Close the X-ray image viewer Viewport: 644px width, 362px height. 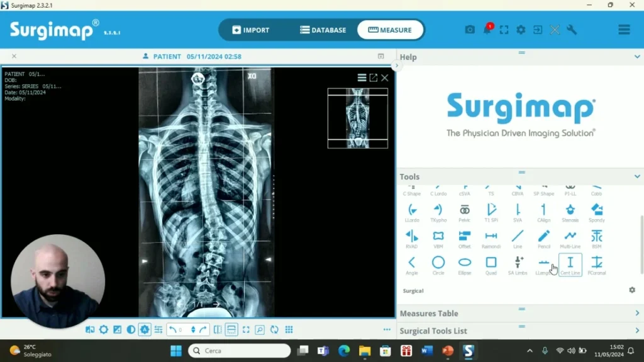click(385, 77)
